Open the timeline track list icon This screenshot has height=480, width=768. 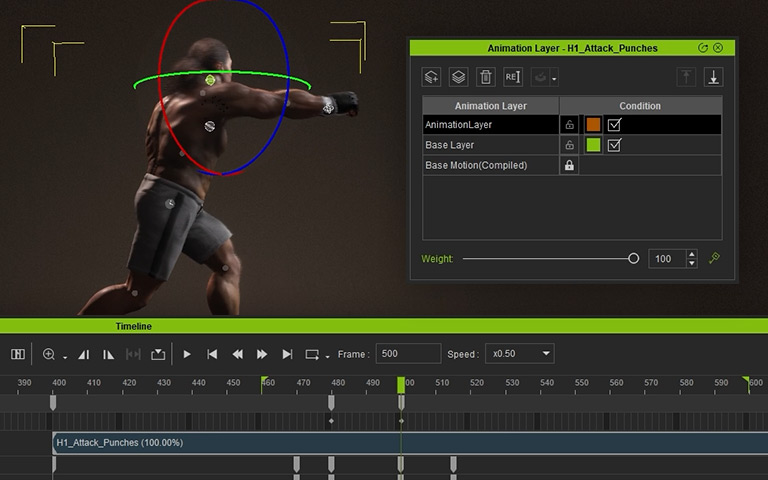tap(18, 354)
